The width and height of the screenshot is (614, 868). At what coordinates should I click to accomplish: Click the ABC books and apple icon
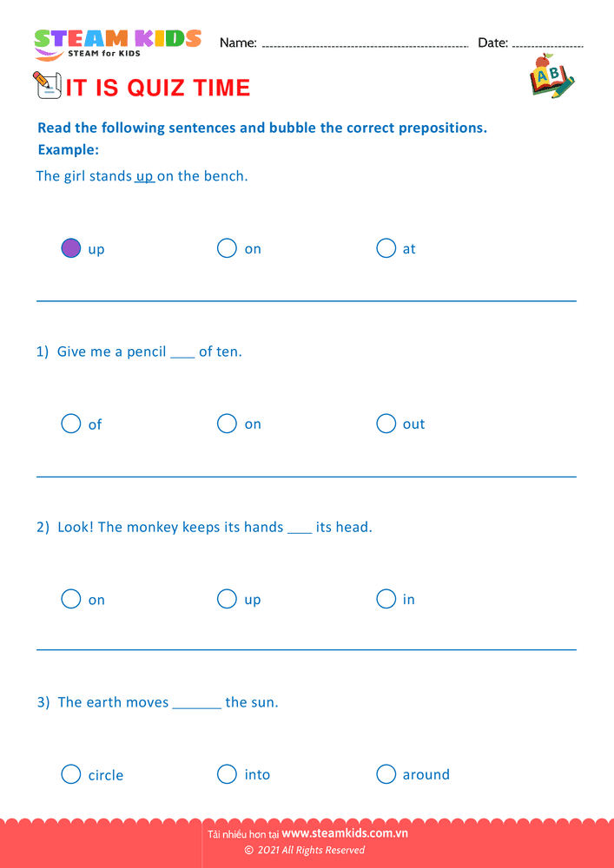coord(551,76)
